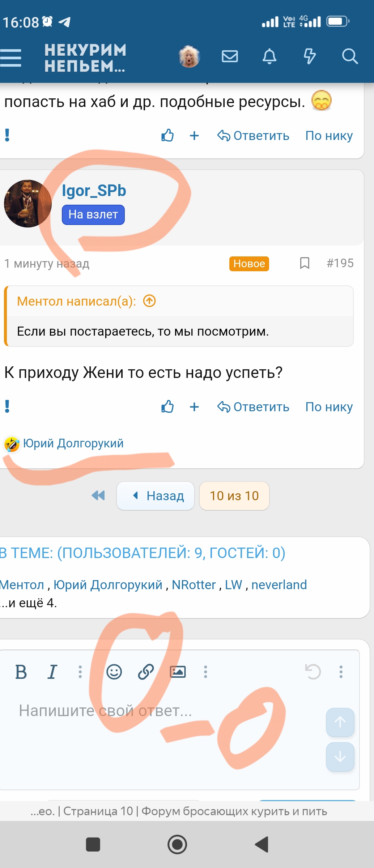Expand more text formatting options after Italic
The width and height of the screenshot is (374, 868).
click(80, 672)
